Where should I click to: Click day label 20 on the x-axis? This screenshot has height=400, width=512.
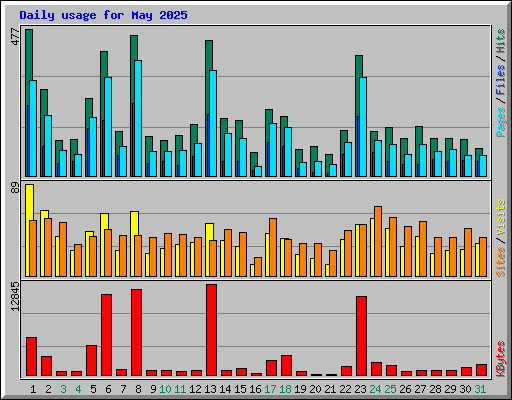pos(315,389)
